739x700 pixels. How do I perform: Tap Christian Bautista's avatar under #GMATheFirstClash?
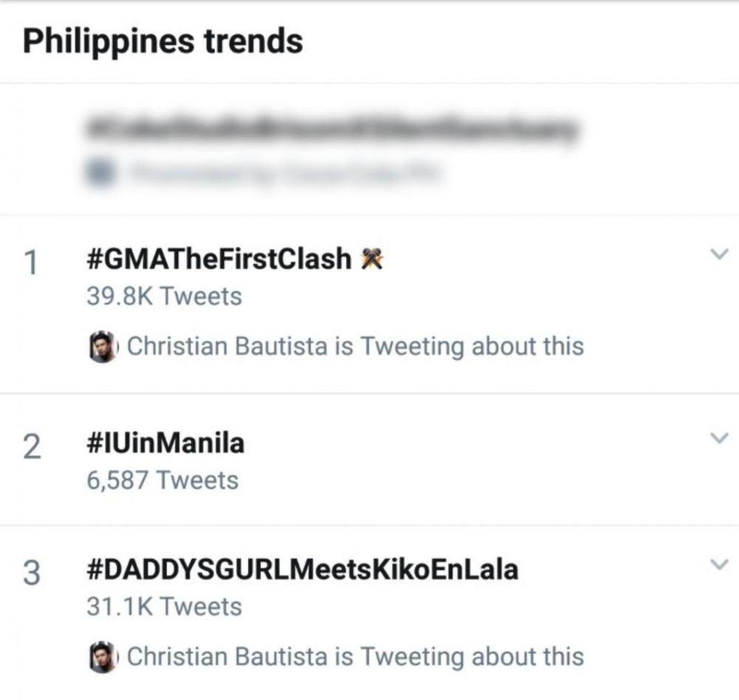pos(103,346)
